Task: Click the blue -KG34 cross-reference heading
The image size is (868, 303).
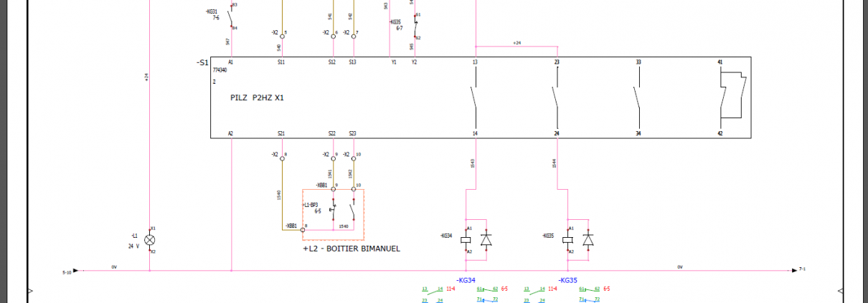Action: 467,280
